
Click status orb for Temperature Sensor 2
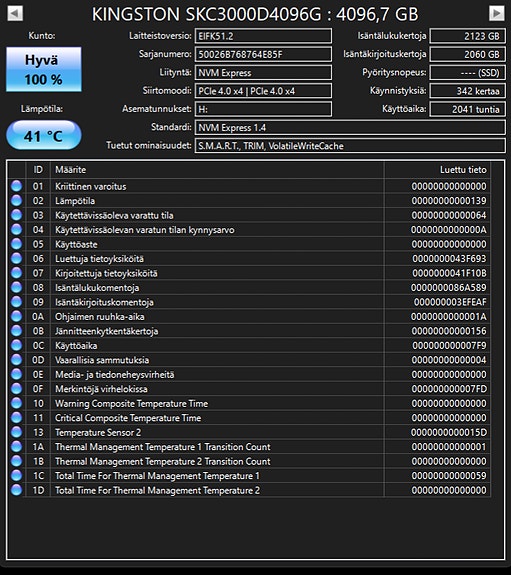[x=17, y=432]
